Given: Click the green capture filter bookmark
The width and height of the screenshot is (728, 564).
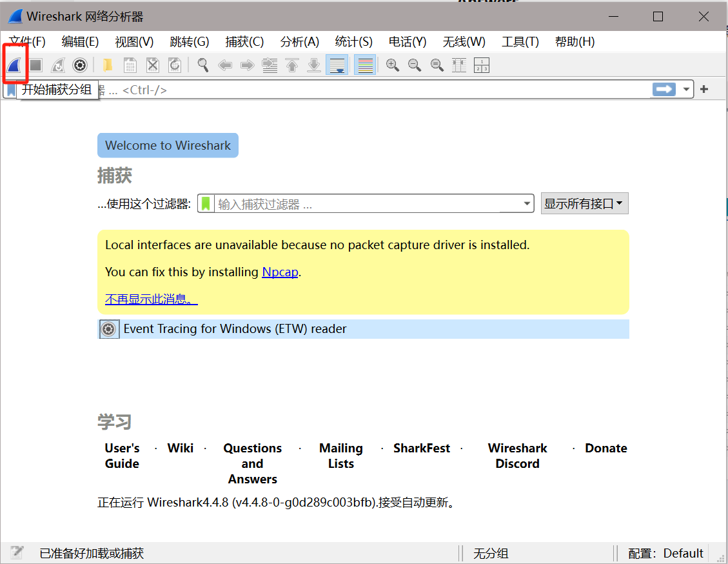Looking at the screenshot, I should 206,203.
